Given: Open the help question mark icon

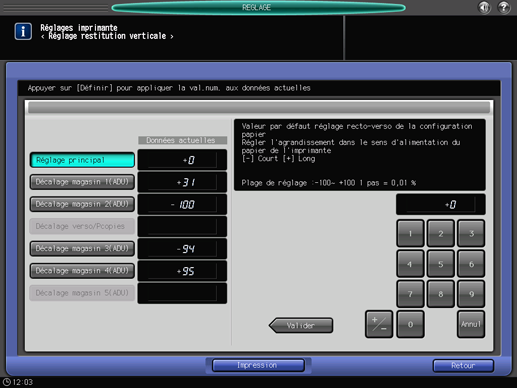Looking at the screenshot, I should tap(504, 7).
